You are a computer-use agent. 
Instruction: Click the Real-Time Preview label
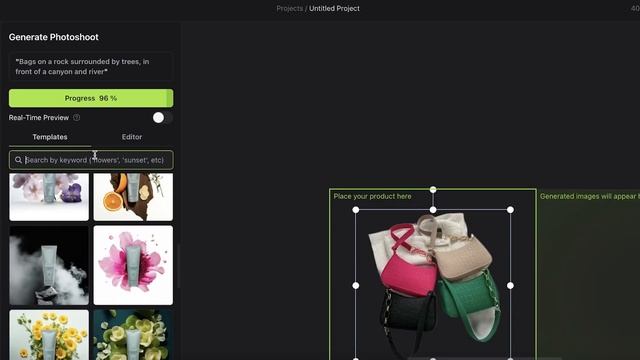(x=39, y=118)
